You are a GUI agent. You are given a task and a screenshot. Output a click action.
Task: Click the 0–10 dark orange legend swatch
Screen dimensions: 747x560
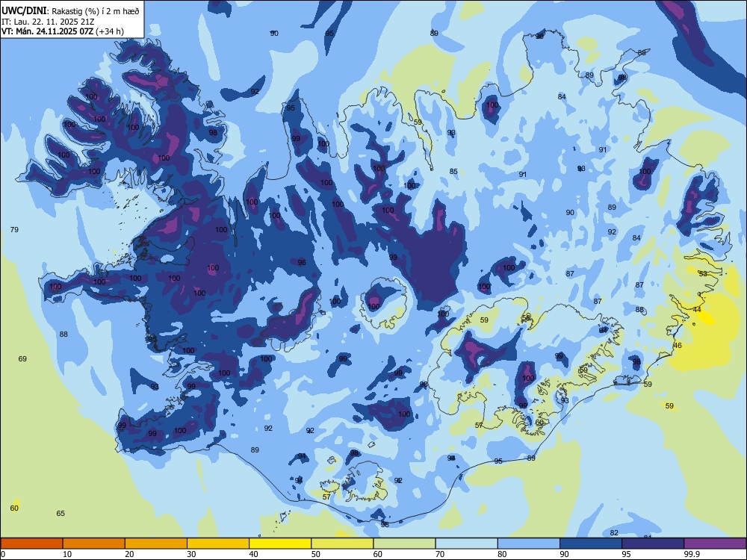31,544
